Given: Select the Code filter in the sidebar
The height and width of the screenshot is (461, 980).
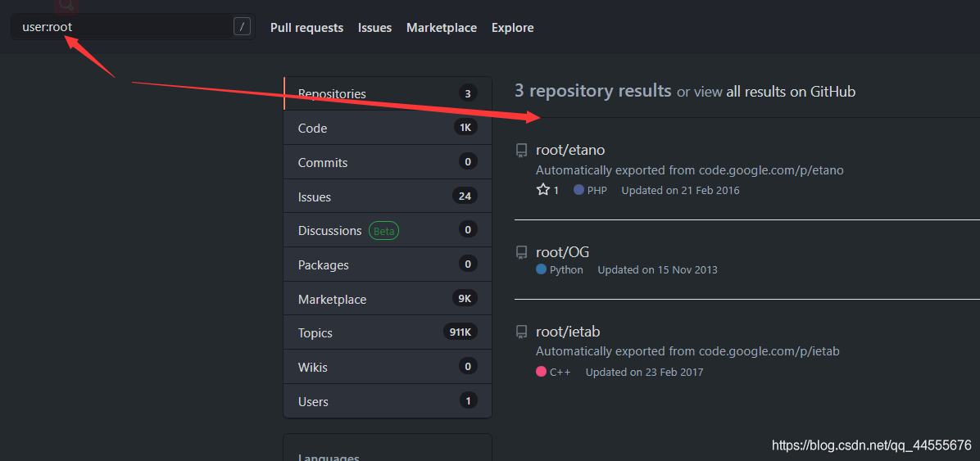Looking at the screenshot, I should [x=388, y=128].
